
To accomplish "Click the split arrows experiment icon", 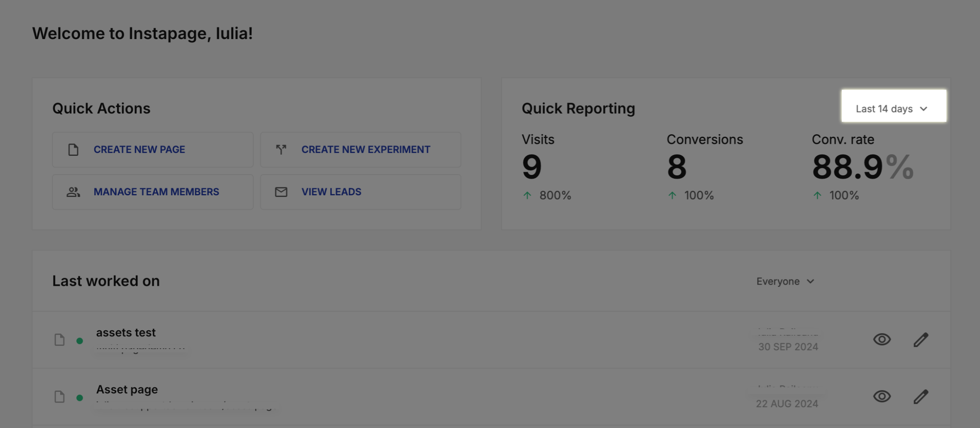I will [x=281, y=150].
